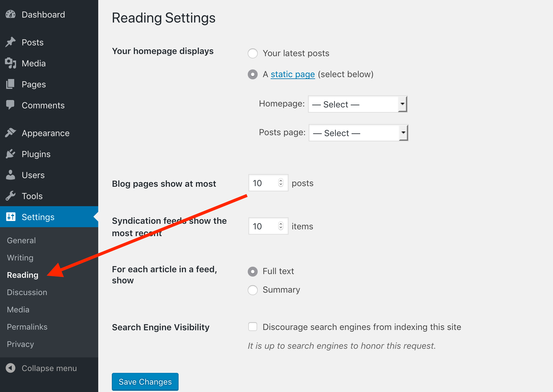Open the Dashboard icon
Screen dimensions: 553x392
coord(10,14)
